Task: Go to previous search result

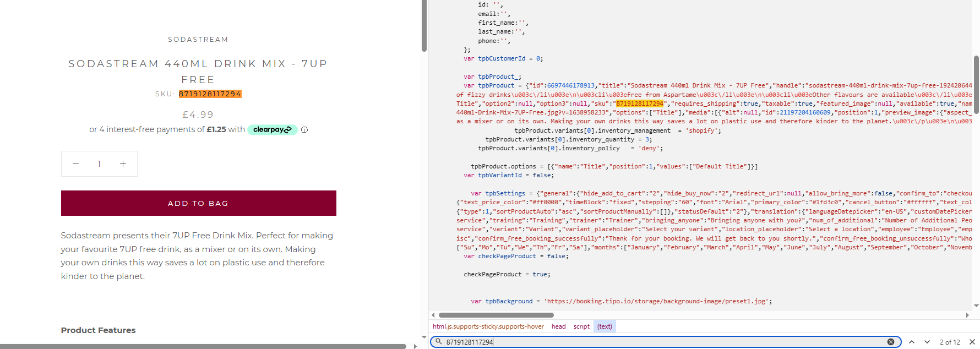Action: (912, 342)
